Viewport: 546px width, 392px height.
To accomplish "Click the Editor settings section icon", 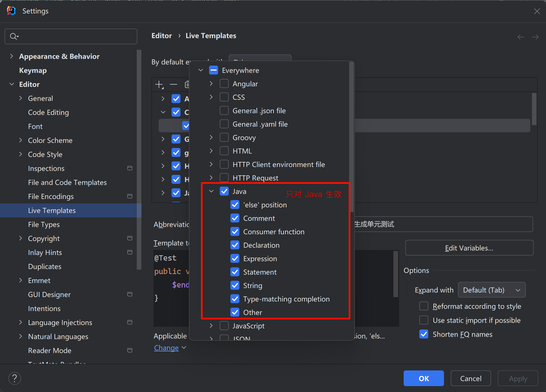I will [11, 84].
